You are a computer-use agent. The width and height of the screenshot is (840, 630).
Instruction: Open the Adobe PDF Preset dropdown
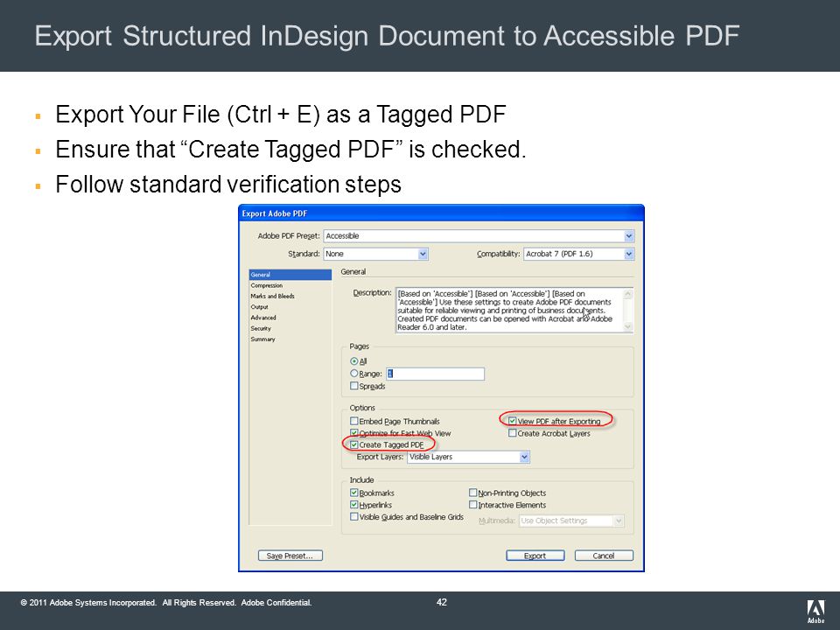coord(479,235)
